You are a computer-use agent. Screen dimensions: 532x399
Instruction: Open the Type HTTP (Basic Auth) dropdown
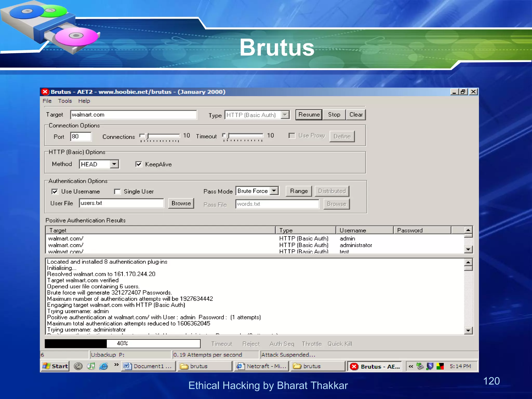(x=285, y=115)
